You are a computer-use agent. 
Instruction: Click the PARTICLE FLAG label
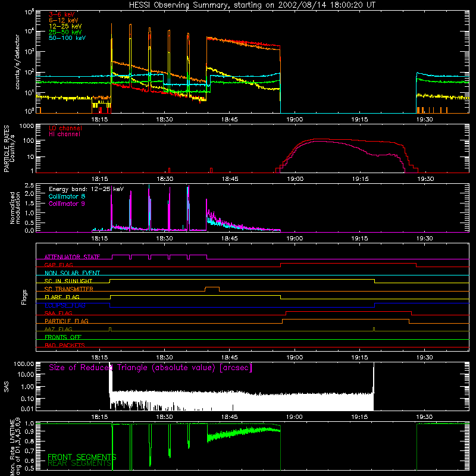point(67,321)
